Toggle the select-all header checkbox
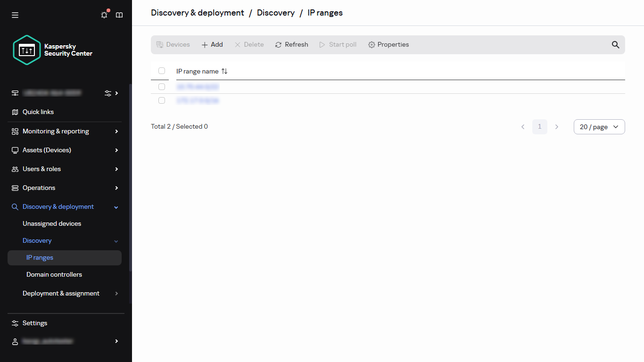 pos(162,71)
